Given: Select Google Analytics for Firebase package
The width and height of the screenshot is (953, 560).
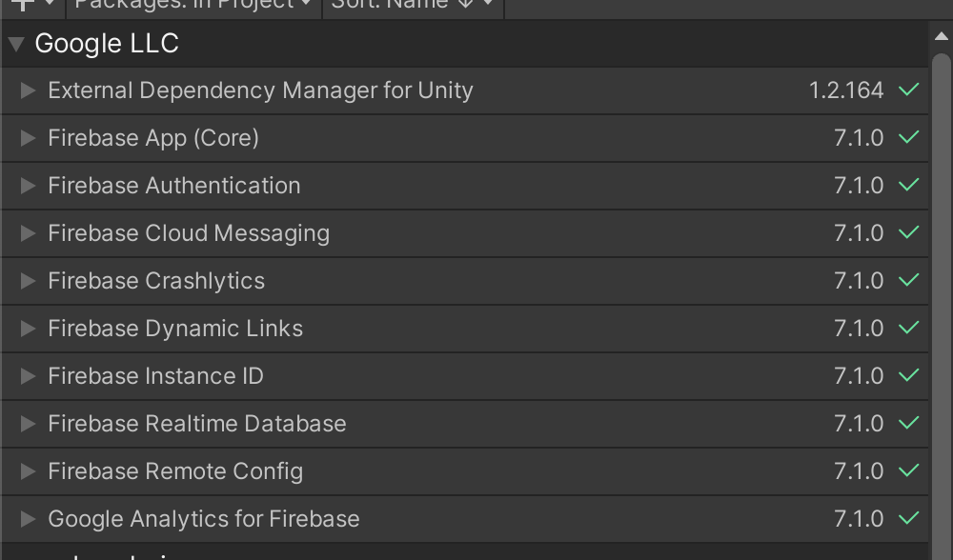Looking at the screenshot, I should [464, 519].
